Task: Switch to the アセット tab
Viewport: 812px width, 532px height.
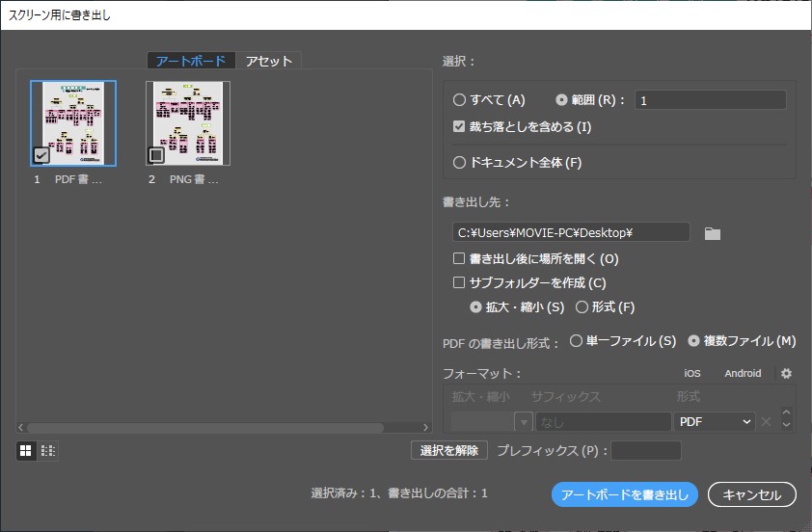Action: tap(269, 61)
